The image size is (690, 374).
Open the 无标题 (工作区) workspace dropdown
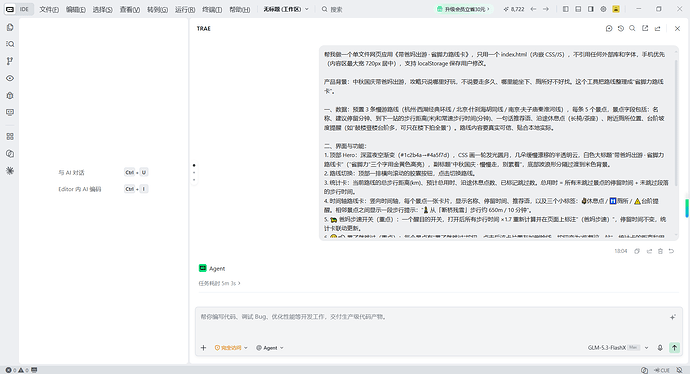point(286,9)
